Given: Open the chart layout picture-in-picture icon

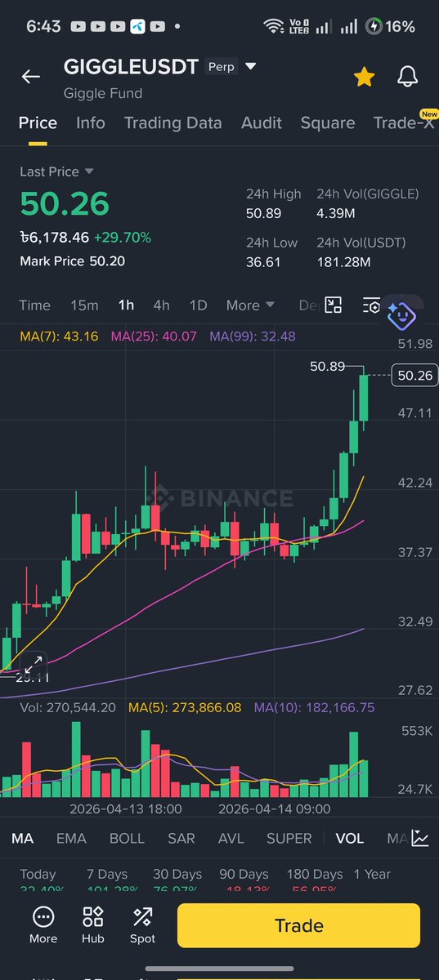Looking at the screenshot, I should coord(333,305).
